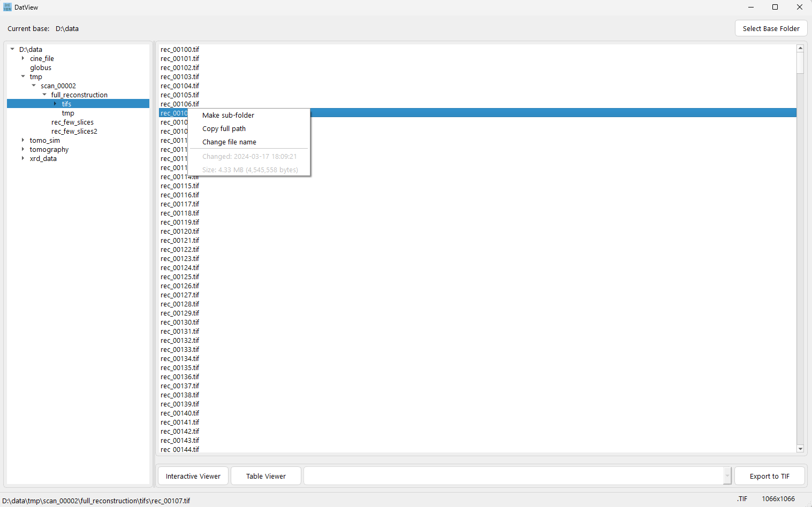
Task: Expand the selected tifs folder arrow
Action: (x=55, y=104)
